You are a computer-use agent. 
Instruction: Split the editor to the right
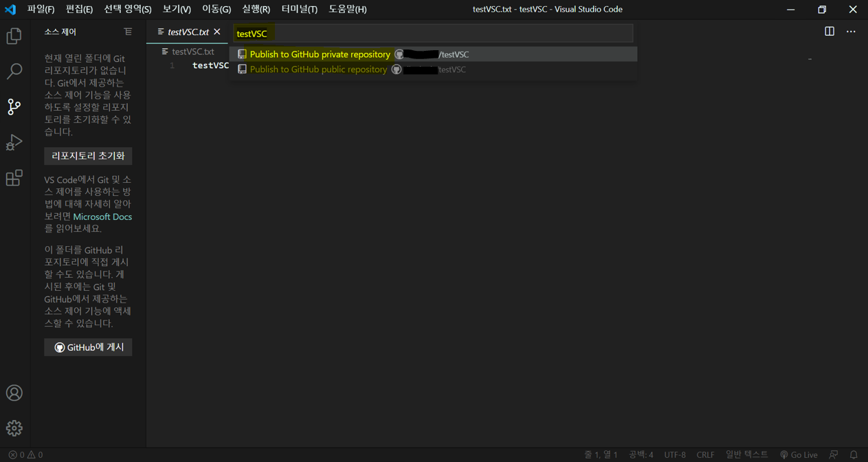click(x=830, y=32)
